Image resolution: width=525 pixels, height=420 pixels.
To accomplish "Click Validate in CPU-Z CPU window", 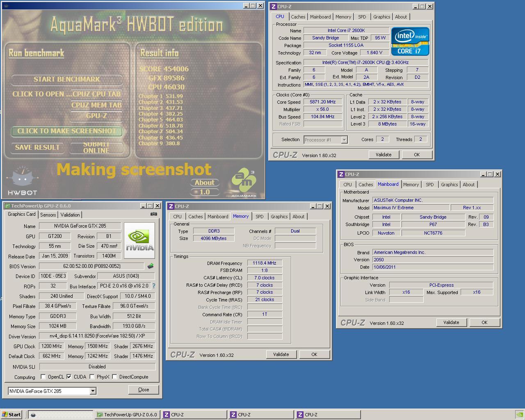I will [383, 155].
